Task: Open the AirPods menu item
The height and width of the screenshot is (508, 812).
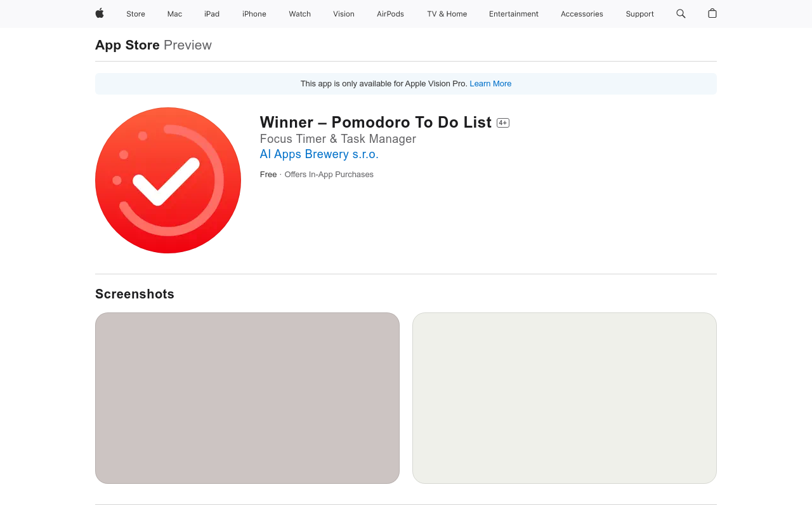Action: tap(390, 14)
